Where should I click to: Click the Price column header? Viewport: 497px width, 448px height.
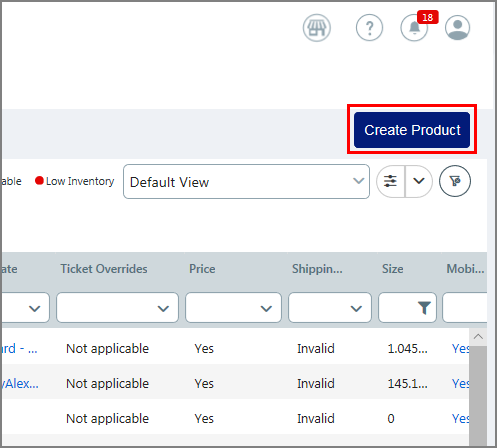tap(202, 269)
